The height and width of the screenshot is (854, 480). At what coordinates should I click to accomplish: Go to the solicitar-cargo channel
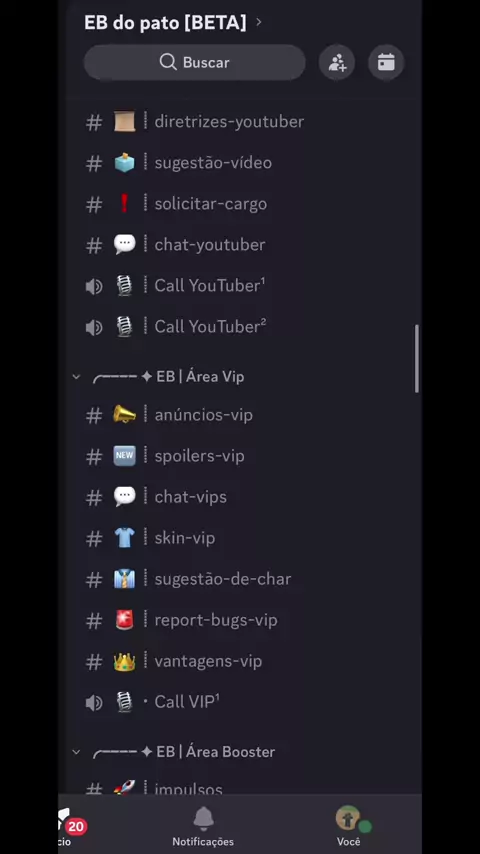[x=240, y=204]
